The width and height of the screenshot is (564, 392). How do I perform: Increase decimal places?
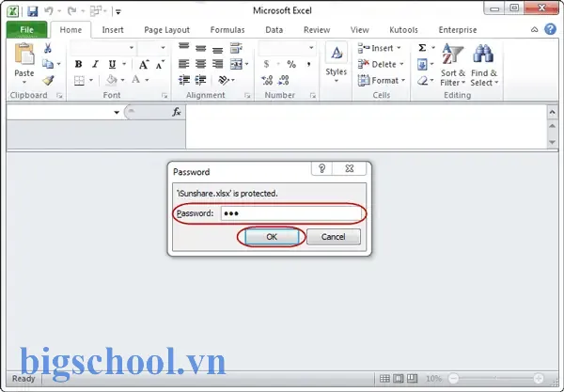[x=267, y=80]
